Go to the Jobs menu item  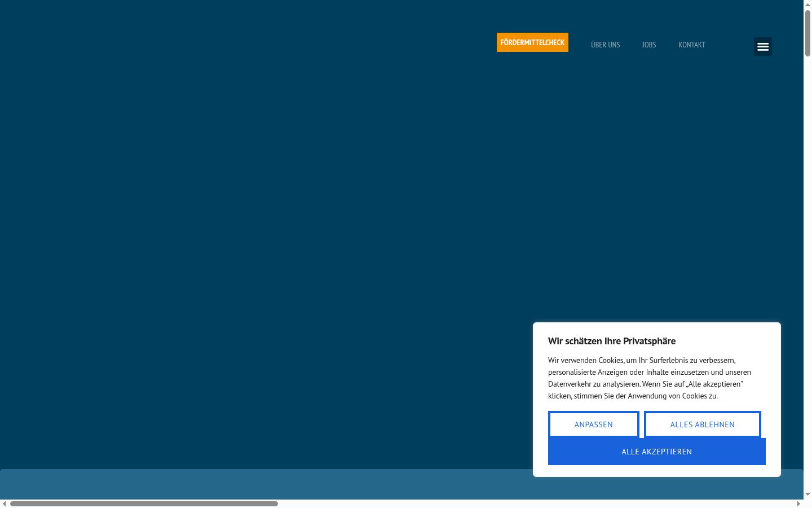click(x=649, y=45)
